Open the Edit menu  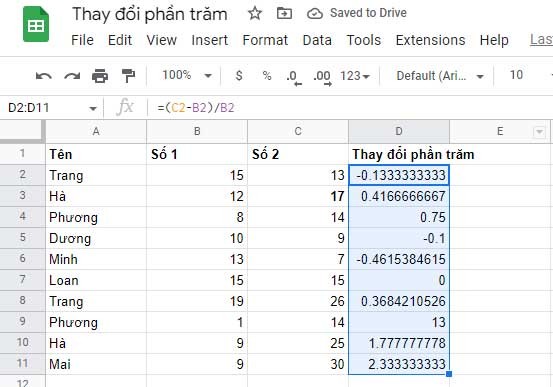coord(120,40)
